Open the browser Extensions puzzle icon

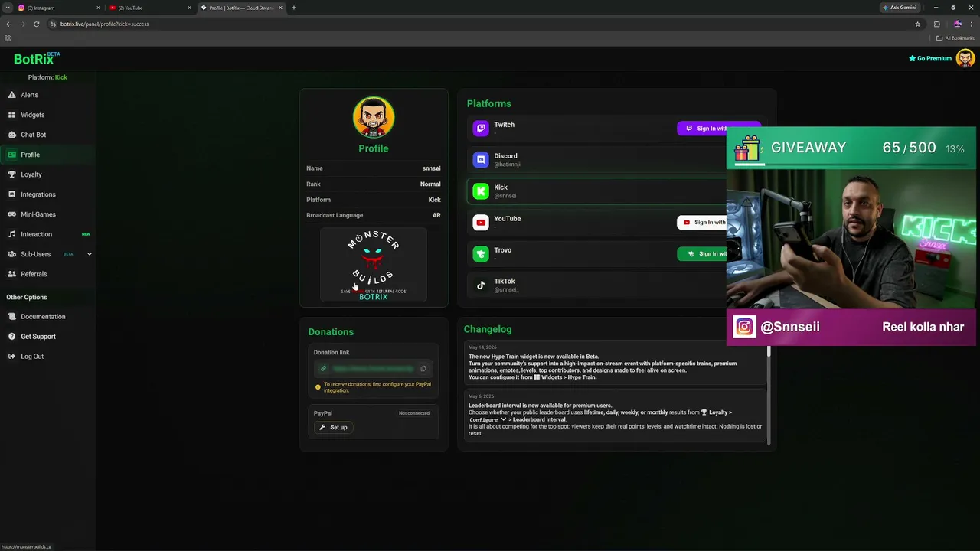(x=937, y=24)
